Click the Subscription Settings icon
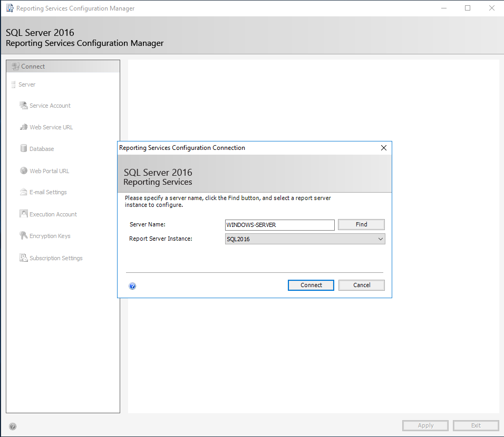504x437 pixels. tap(24, 258)
